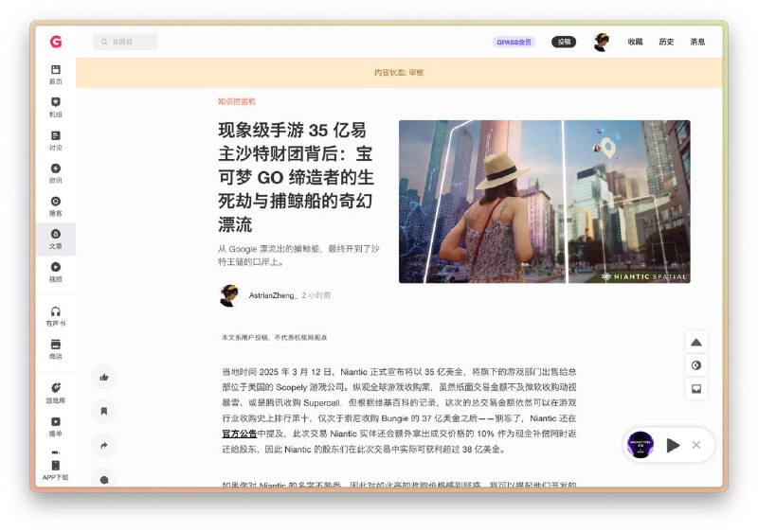The image size is (758, 532).
Task: Bookmark the article with the bookmark button
Action: tap(104, 411)
